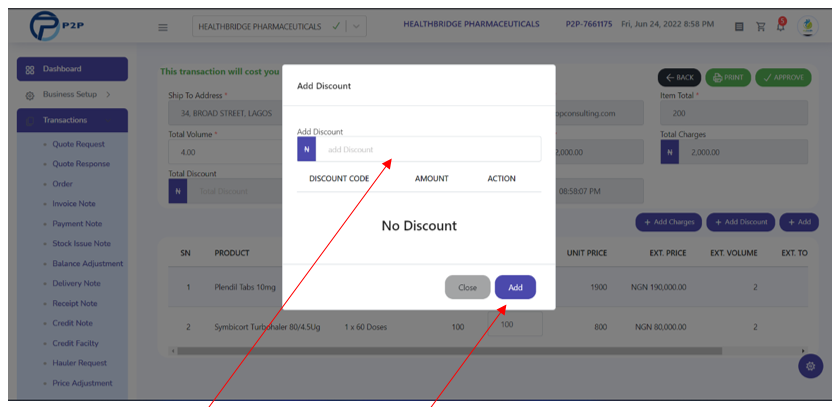Click the P2P logo

[53, 26]
